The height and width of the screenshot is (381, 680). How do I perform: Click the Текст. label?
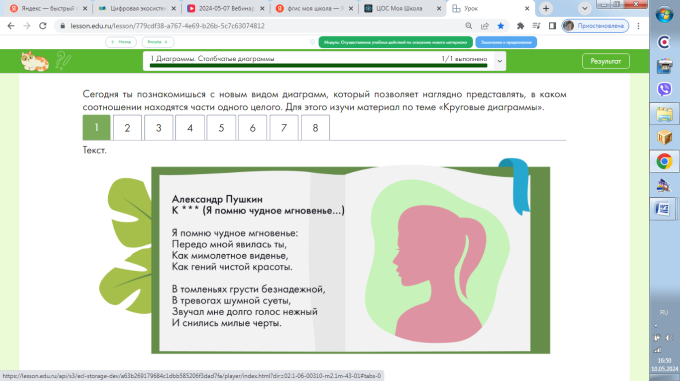95,150
